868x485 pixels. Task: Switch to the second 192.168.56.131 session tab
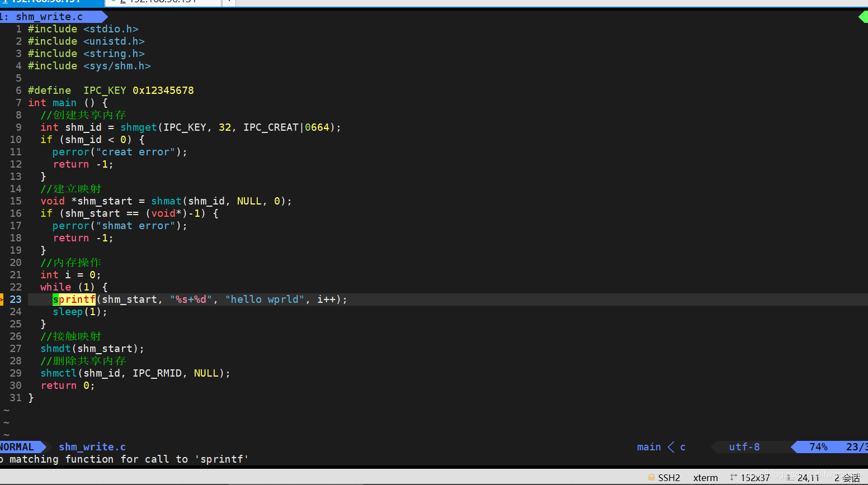point(162,2)
